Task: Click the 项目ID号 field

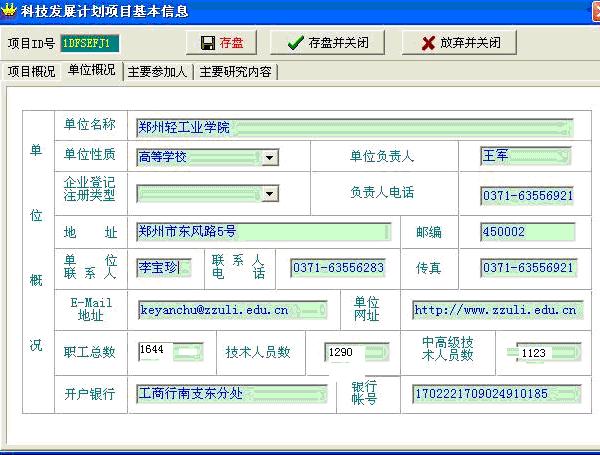Action: 89,43
